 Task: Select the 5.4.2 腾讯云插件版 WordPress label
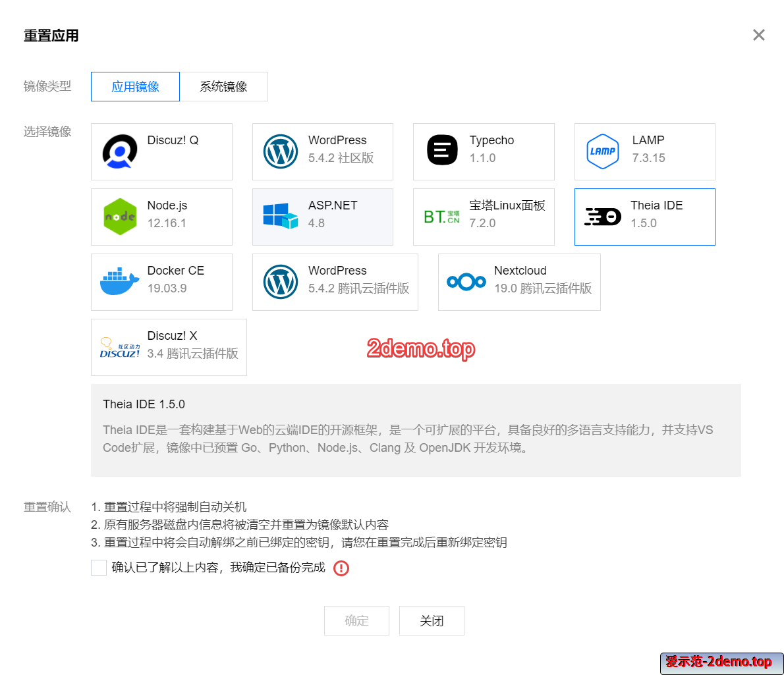coord(358,288)
